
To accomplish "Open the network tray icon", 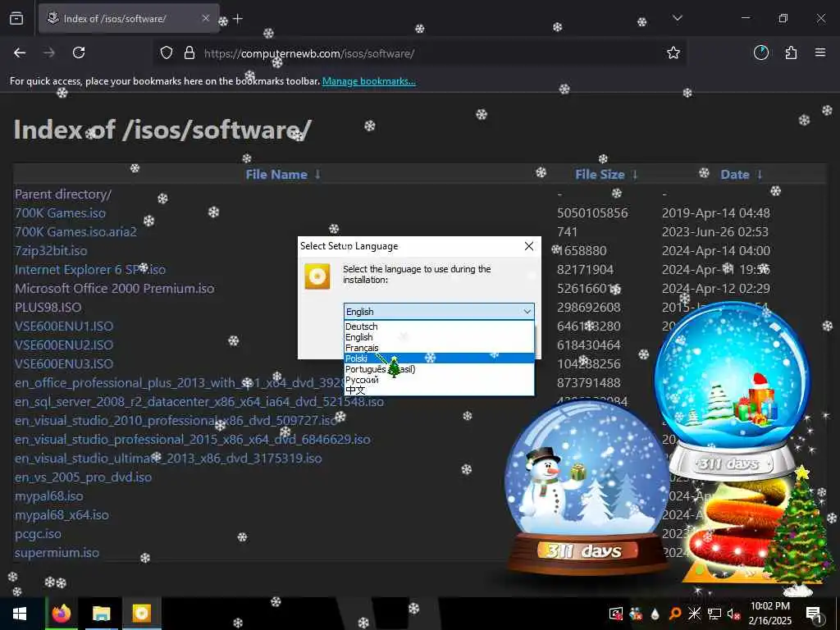I will (x=714, y=614).
